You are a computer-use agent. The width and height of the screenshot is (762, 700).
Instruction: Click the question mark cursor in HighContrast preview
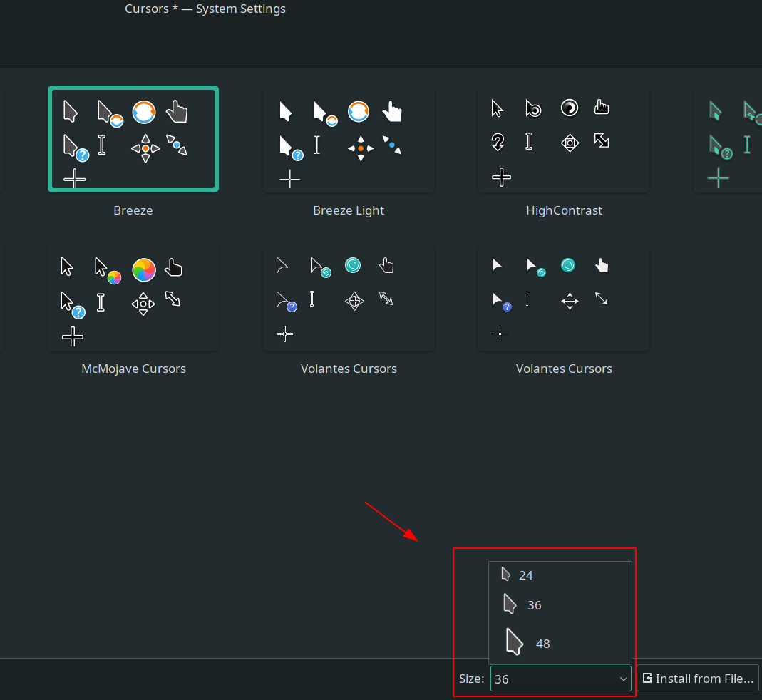[498, 142]
